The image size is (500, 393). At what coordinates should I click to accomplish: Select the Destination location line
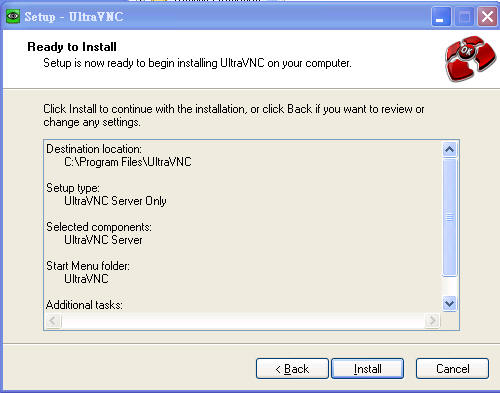click(x=94, y=149)
